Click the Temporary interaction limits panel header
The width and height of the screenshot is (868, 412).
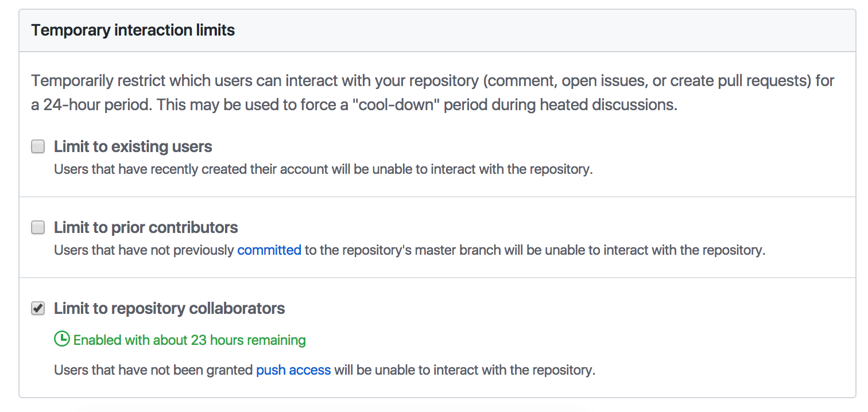(x=133, y=30)
